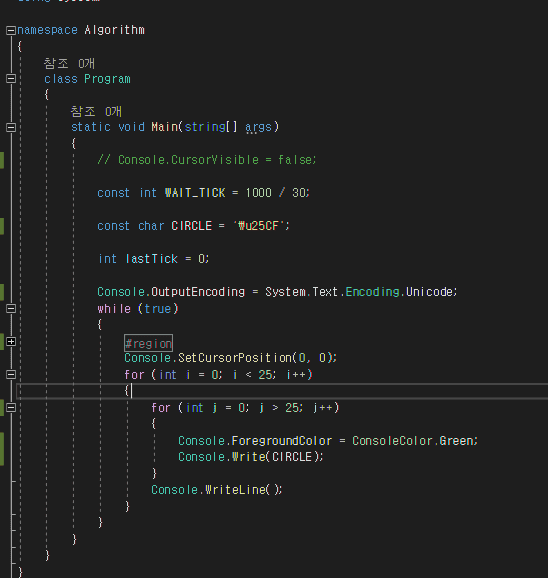The width and height of the screenshot is (548, 578).
Task: Click the j > 25 condition
Action: [280, 408]
